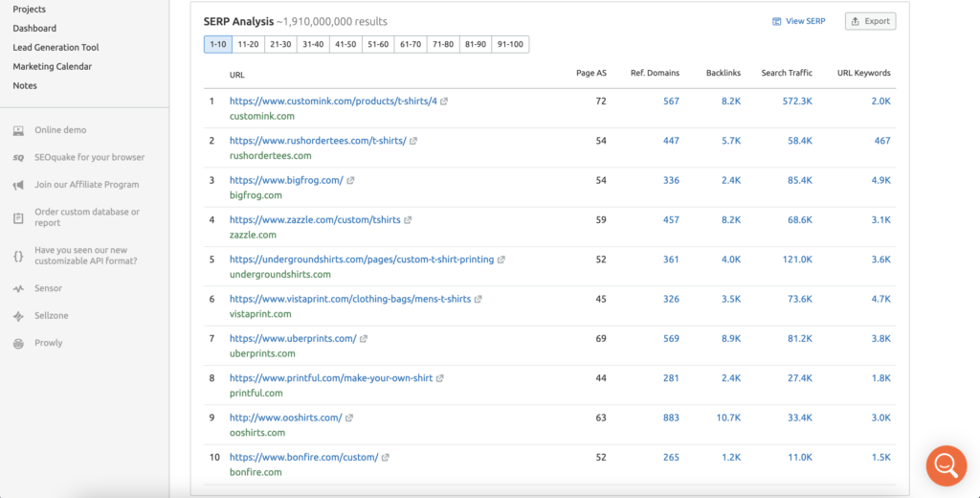Open customink.com URL external link icon
980x498 pixels.
point(444,102)
